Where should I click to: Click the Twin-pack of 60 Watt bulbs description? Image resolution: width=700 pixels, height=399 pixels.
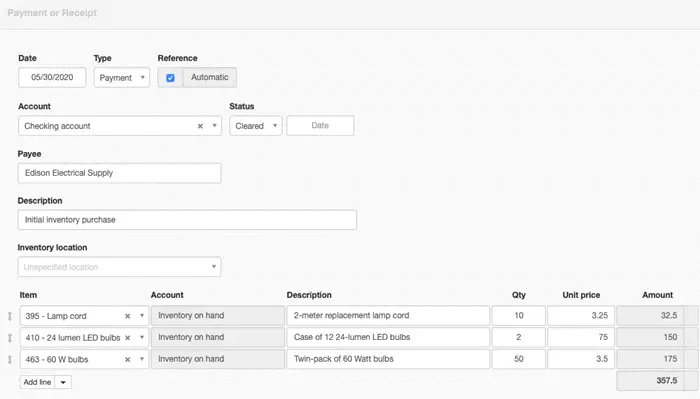[x=388, y=359]
